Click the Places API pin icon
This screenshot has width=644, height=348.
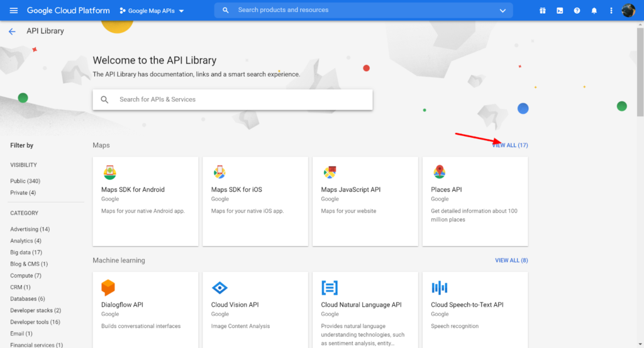(440, 172)
